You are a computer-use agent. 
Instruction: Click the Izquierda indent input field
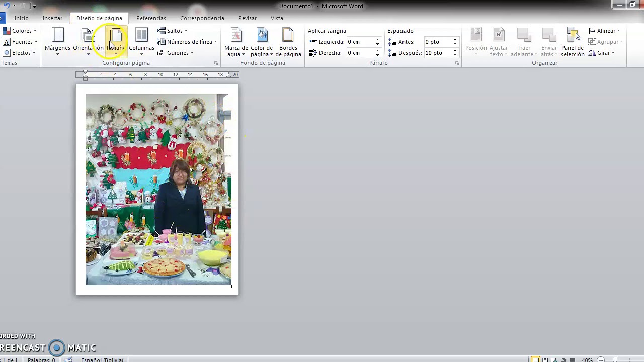pos(360,42)
